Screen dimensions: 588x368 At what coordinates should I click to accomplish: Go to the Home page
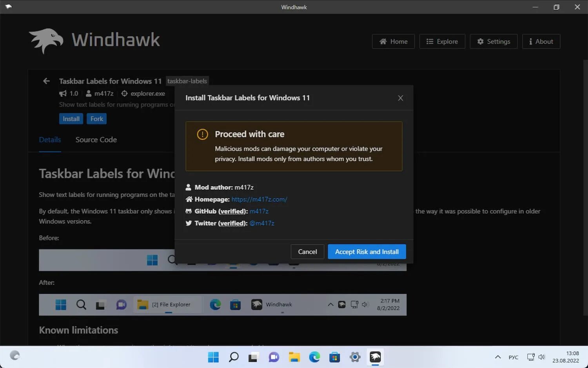click(393, 41)
